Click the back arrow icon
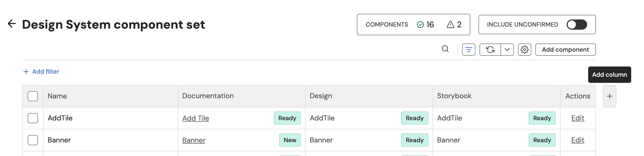Image resolution: width=644 pixels, height=156 pixels. (12, 24)
